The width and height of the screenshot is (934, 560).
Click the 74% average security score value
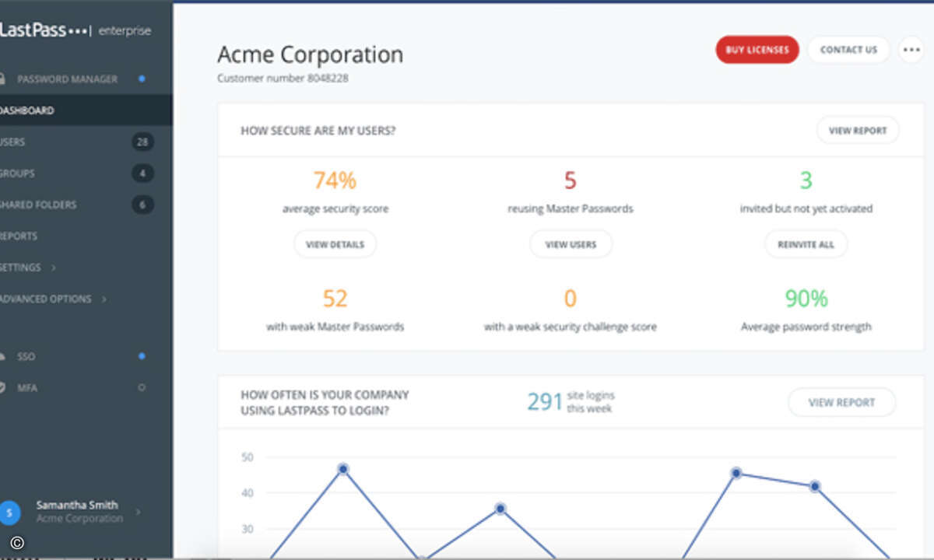(335, 180)
